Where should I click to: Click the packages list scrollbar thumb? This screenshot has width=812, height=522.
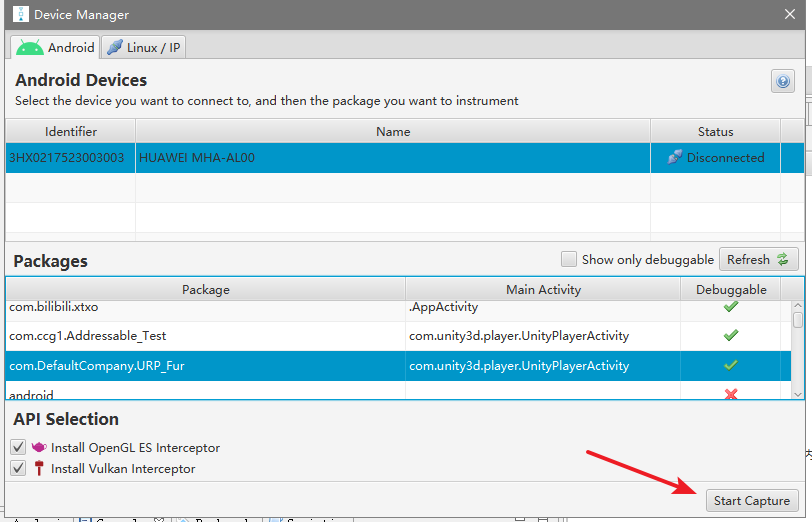click(798, 319)
